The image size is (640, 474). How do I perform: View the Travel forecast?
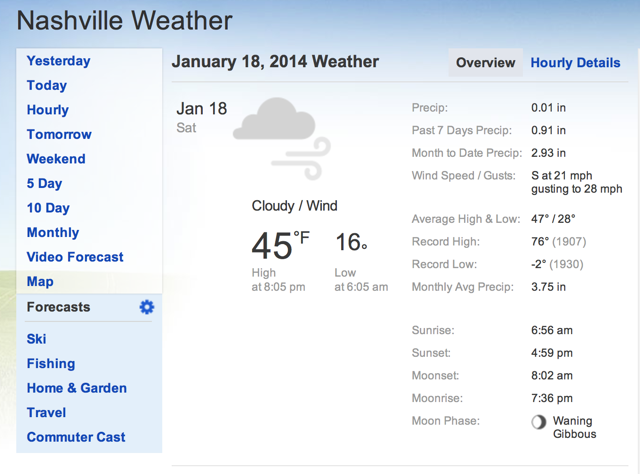point(46,413)
